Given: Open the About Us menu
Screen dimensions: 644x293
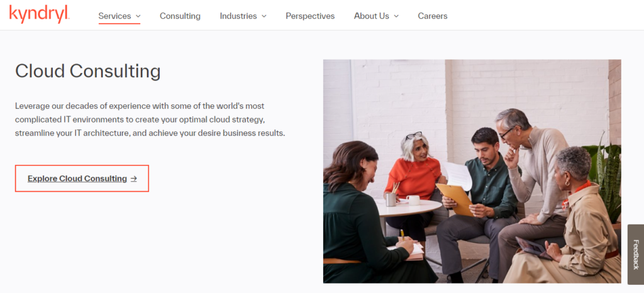Looking at the screenshot, I should (371, 16).
